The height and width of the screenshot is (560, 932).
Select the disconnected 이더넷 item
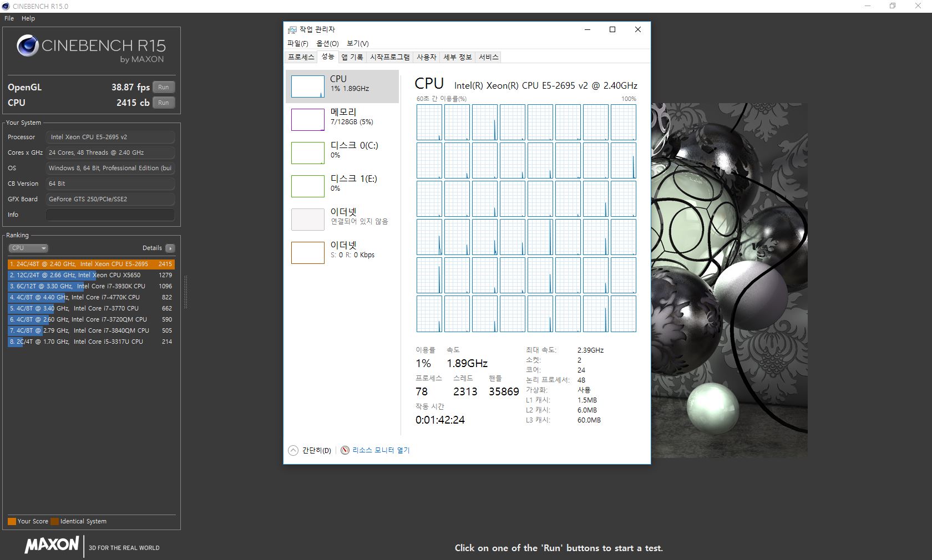pos(342,219)
